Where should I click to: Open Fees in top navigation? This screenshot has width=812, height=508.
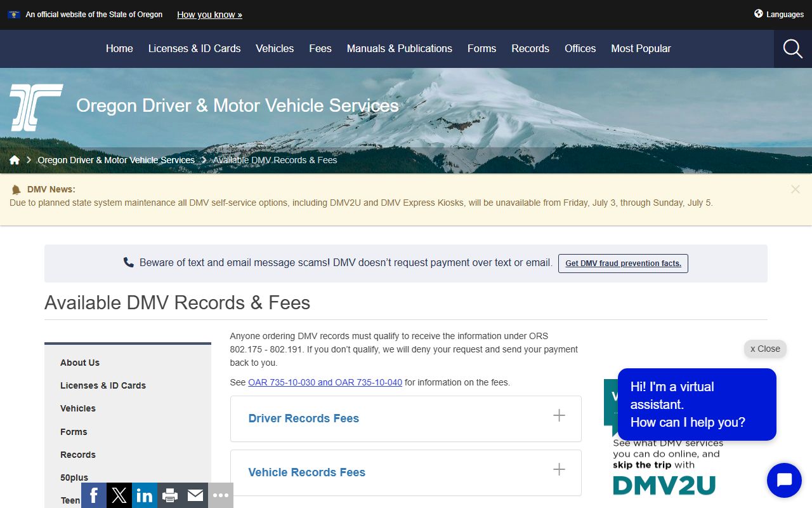pos(320,48)
